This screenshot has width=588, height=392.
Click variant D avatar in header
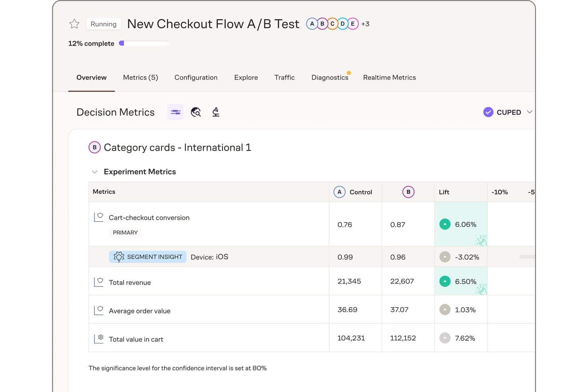click(342, 24)
